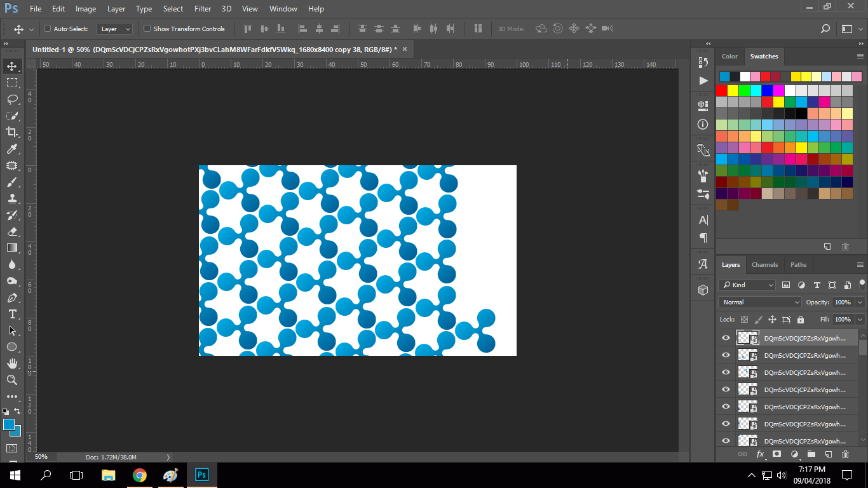Hide the topmost selected layer

[x=726, y=338]
